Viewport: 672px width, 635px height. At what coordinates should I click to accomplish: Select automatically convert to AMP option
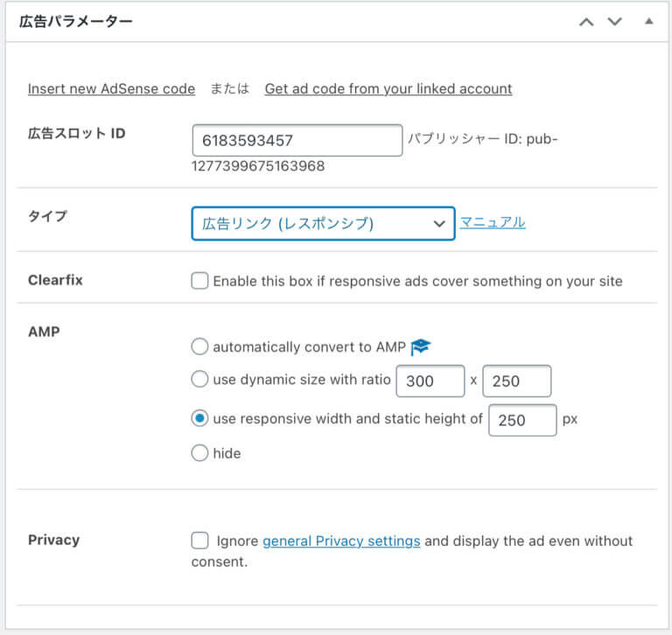(199, 346)
